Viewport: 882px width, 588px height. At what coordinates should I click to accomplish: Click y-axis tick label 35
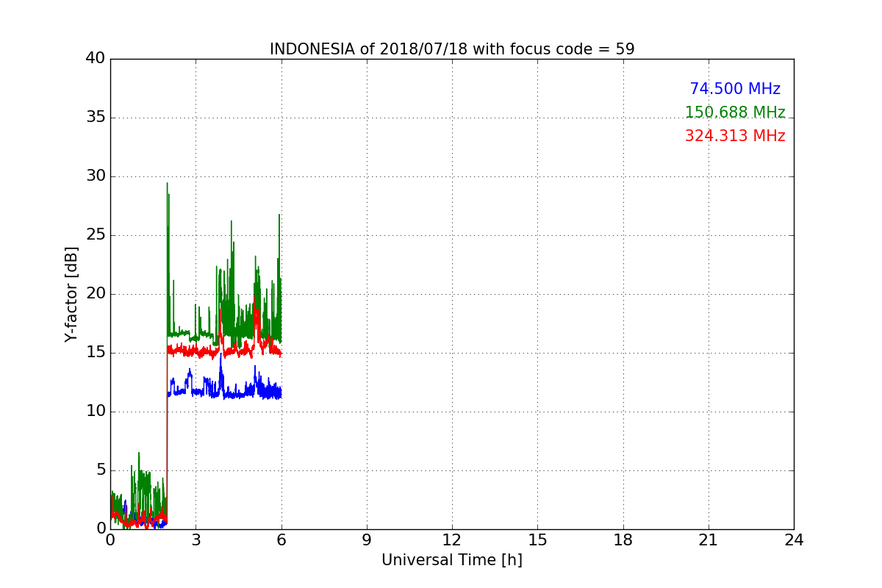coord(96,118)
